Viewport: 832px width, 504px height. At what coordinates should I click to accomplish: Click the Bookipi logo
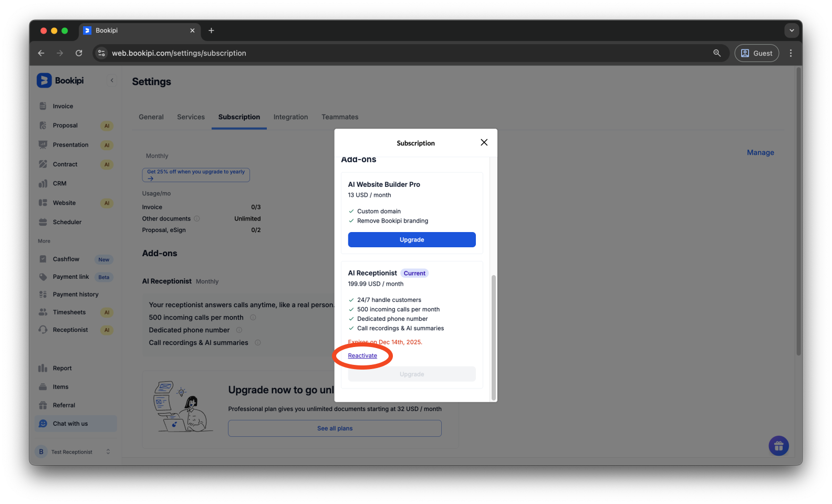point(60,80)
